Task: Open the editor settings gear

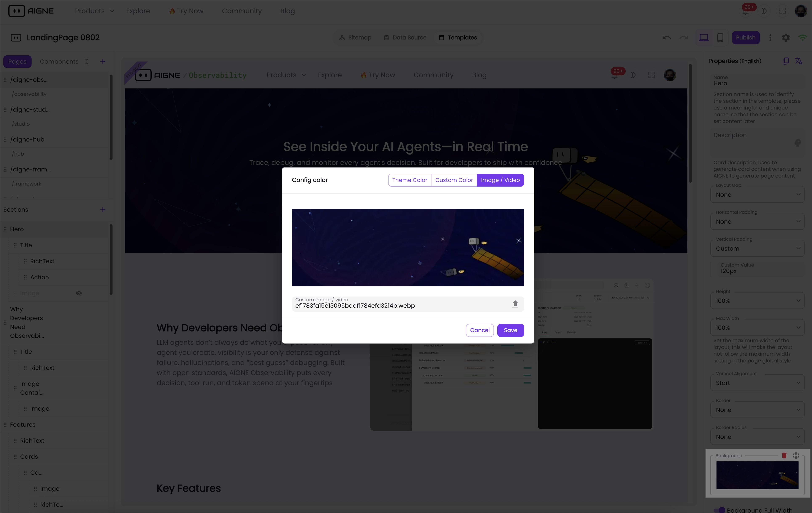Action: [786, 37]
